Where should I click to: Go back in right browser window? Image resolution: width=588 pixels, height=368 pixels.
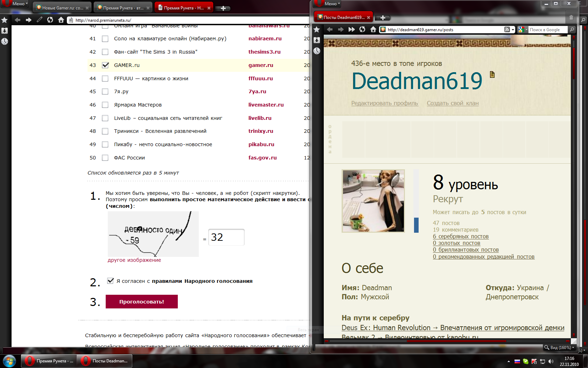point(330,29)
